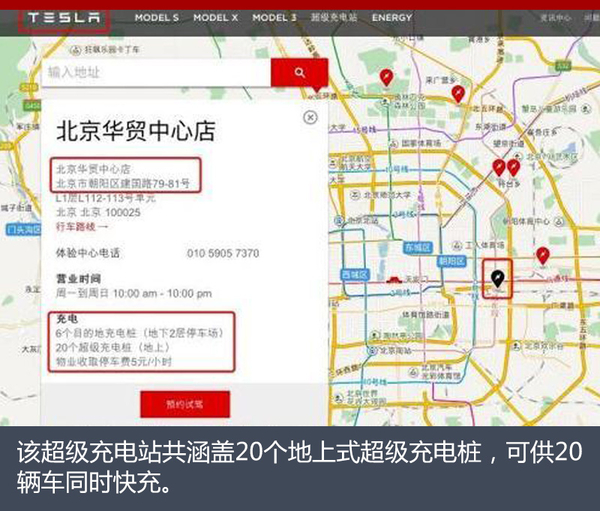Viewport: 600px width, 511px height.
Task: Click the 工人体育场 map marker icon
Action: [457, 245]
